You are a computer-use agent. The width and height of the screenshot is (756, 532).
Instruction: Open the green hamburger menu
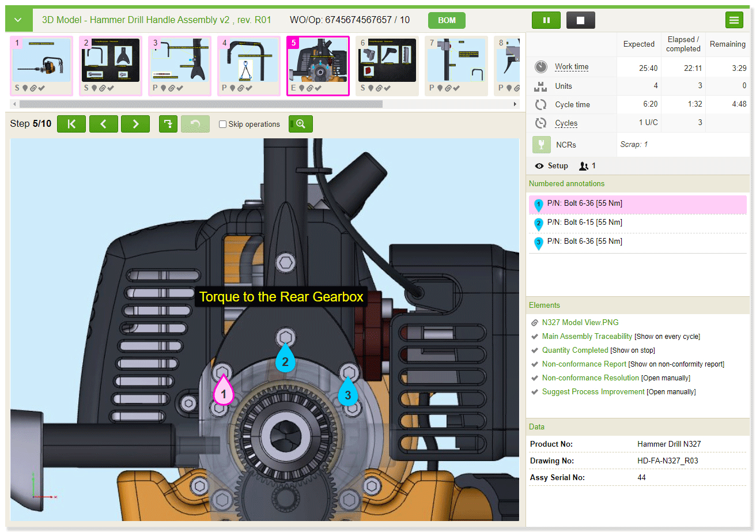tap(734, 20)
